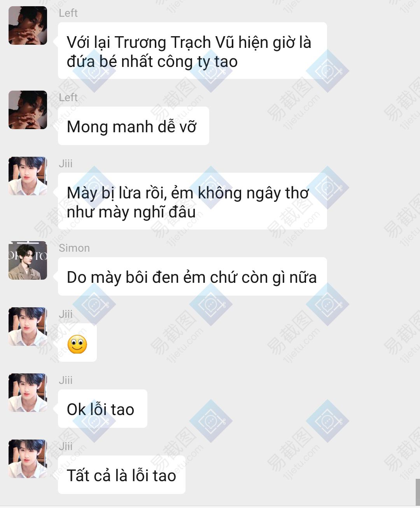
Task: Select the "Với lại Trương Trạch Vũ" message bubble
Action: click(x=192, y=51)
